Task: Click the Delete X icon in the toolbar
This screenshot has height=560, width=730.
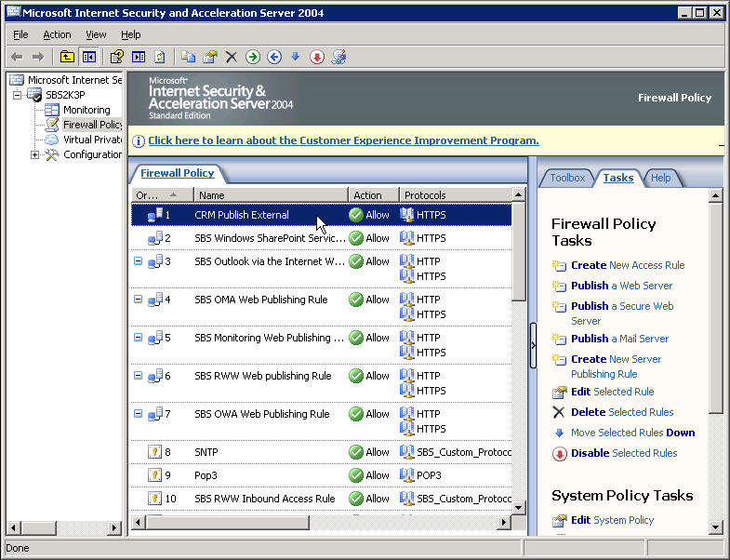Action: click(x=232, y=58)
